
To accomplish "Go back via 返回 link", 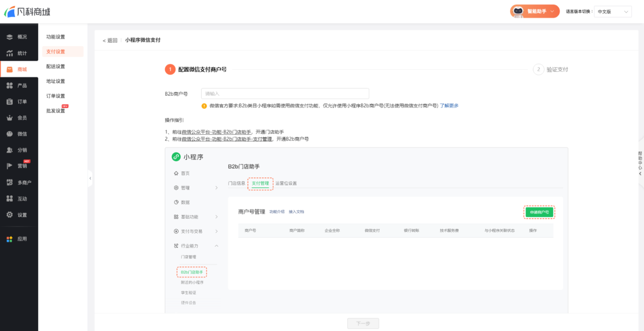I will pos(110,40).
